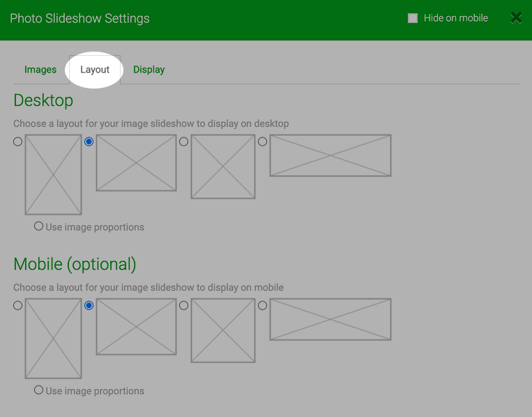Select Desktop wide panoramic layout radio button
532x417 pixels.
point(262,142)
